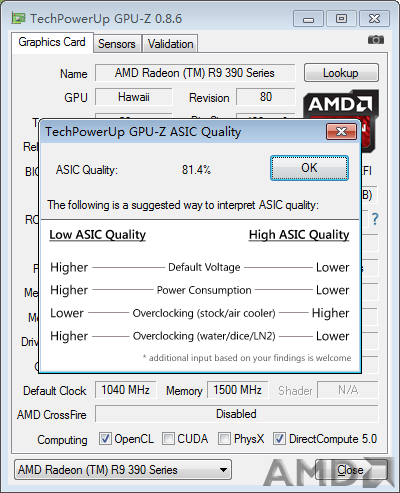Click the Overclocking (stock/air cooler) label
Image resolution: width=400 pixels, height=493 pixels.
pyautogui.click(x=204, y=313)
